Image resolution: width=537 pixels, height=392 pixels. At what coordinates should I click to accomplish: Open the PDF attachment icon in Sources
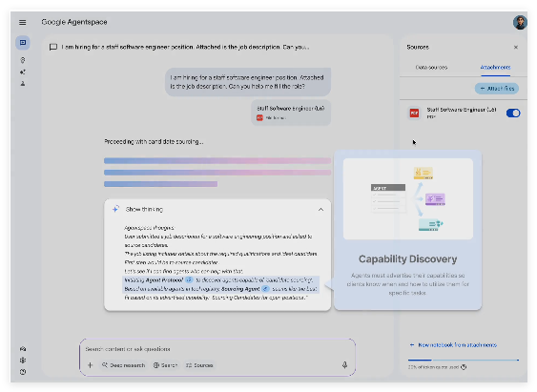coord(414,113)
